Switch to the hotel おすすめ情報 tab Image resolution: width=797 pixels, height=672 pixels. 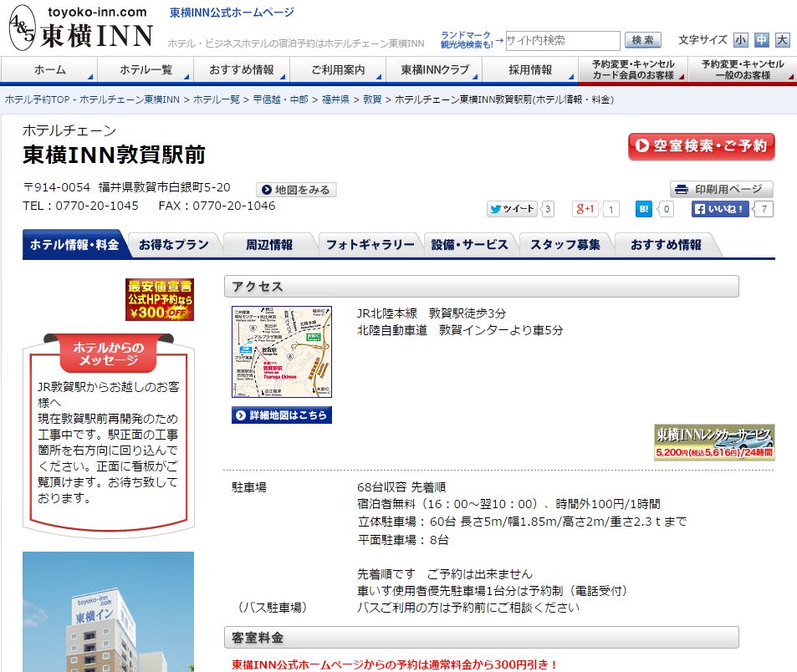666,245
